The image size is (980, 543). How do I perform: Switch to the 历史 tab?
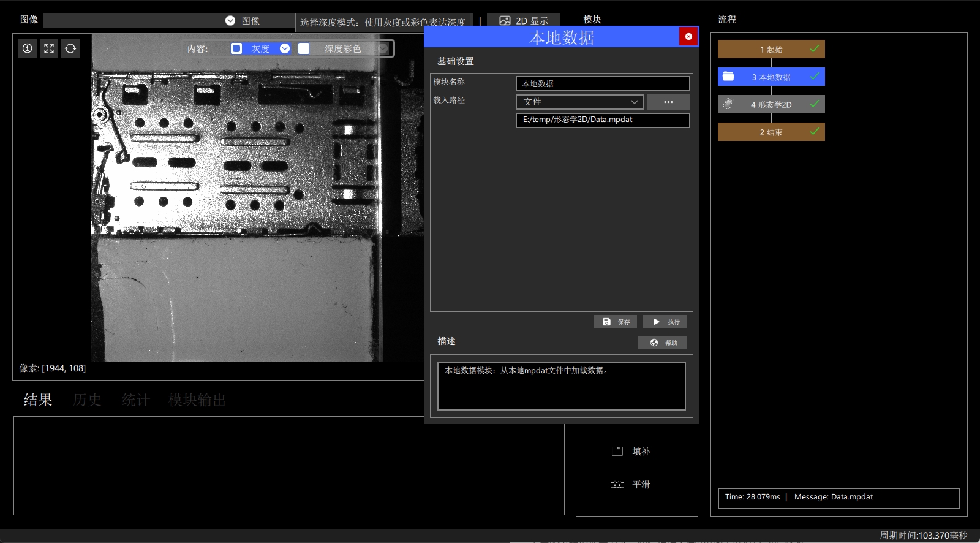(87, 400)
